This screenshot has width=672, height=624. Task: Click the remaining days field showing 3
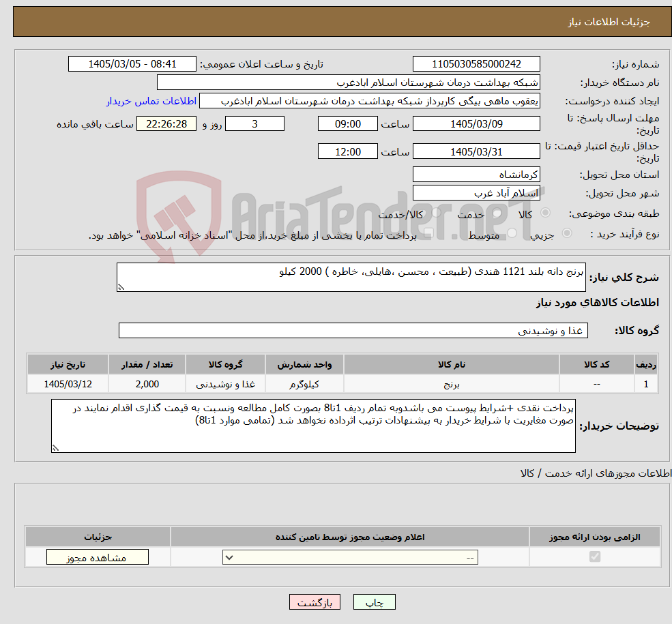(x=254, y=124)
